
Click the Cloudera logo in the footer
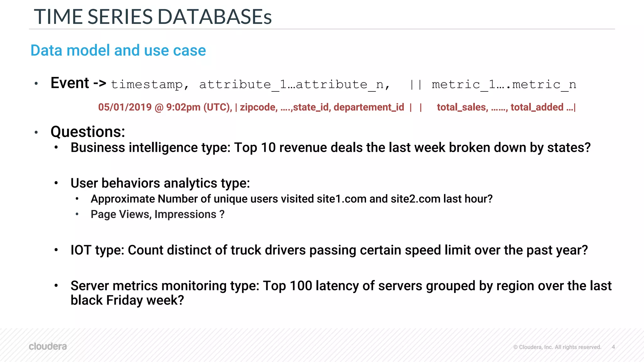[48, 346]
